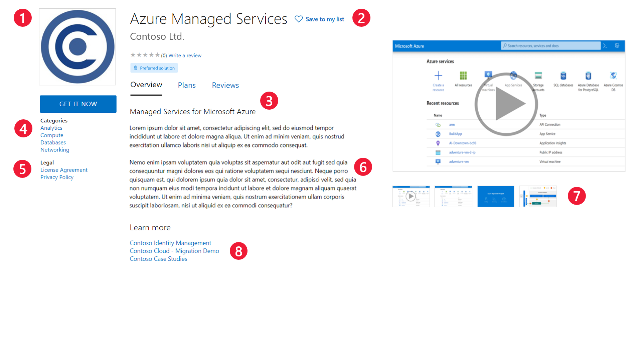Click the arm API Connection icon

(438, 125)
